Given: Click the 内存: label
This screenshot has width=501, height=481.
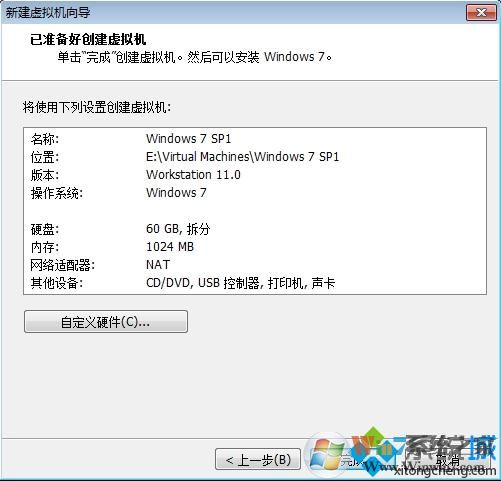Looking at the screenshot, I should point(45,247).
